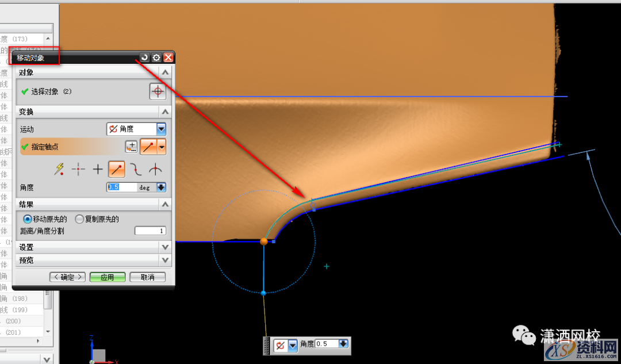Click the 取消 cancel button
Viewport: 621px width, 364px height.
[x=147, y=277]
